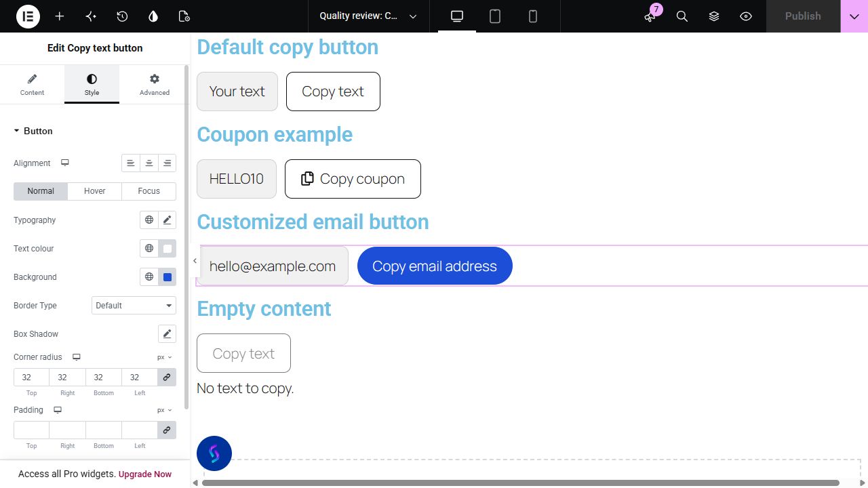Screen dimensions: 868x488
Task: Switch to tablet responsive view
Action: click(495, 16)
